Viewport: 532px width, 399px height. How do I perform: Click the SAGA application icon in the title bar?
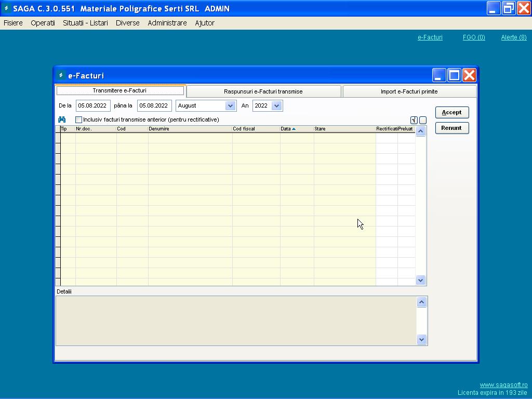click(x=6, y=8)
